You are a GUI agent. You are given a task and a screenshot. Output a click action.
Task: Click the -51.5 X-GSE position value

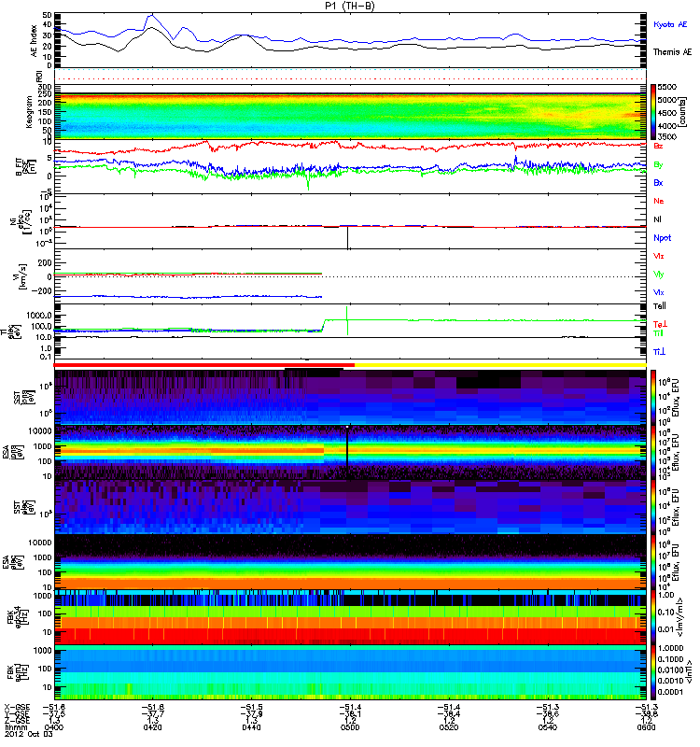251,708
